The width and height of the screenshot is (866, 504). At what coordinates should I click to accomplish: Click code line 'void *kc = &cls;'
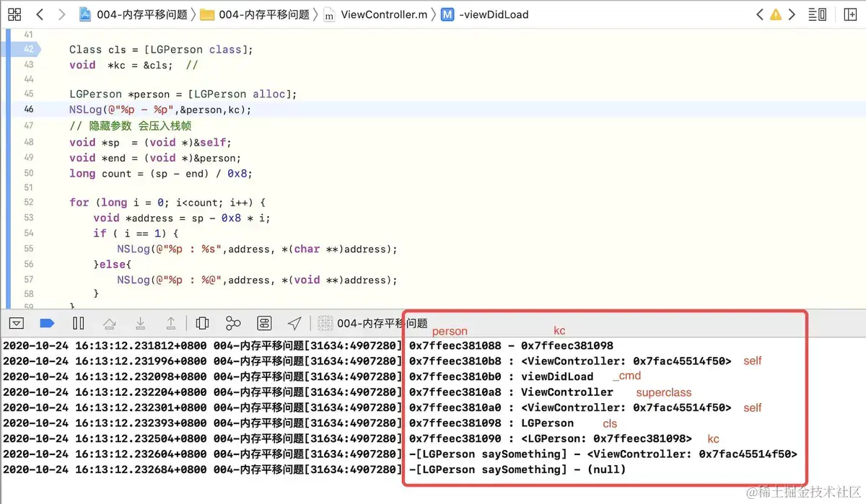[x=121, y=65]
